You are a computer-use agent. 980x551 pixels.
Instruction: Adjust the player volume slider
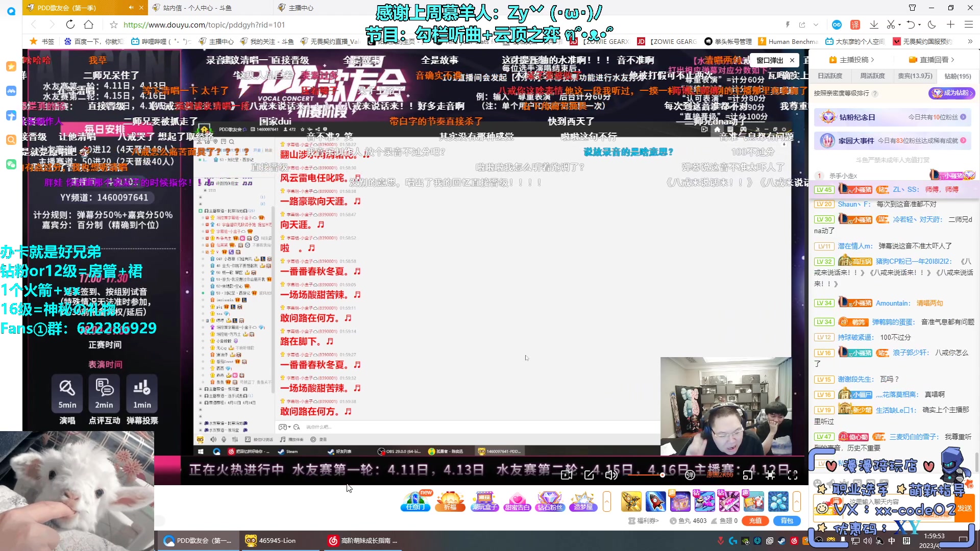[645, 475]
